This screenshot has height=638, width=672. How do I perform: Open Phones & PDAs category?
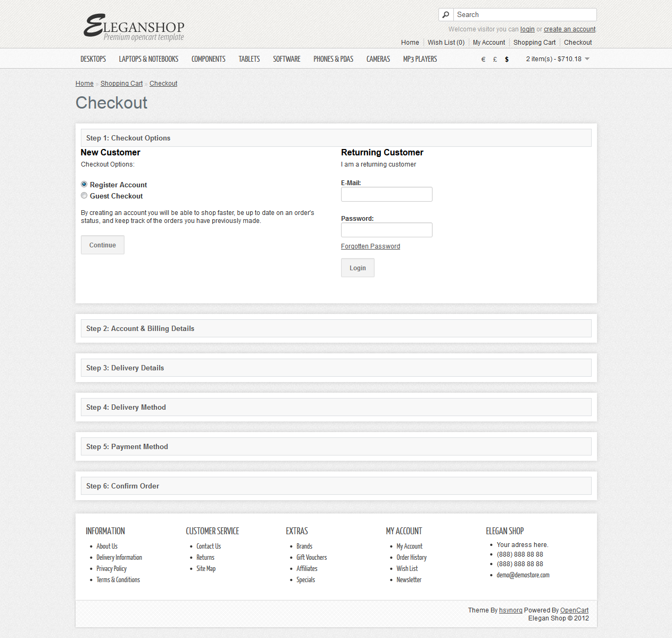[x=333, y=59]
